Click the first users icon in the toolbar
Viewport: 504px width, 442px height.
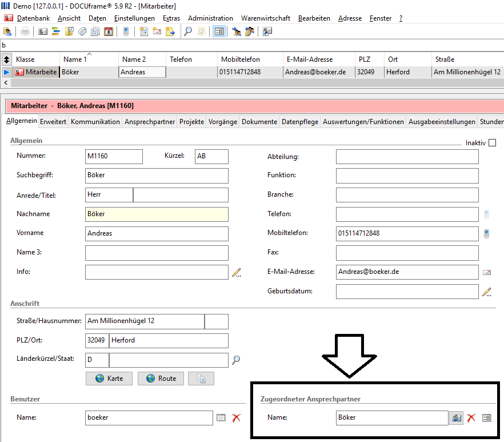(237, 31)
